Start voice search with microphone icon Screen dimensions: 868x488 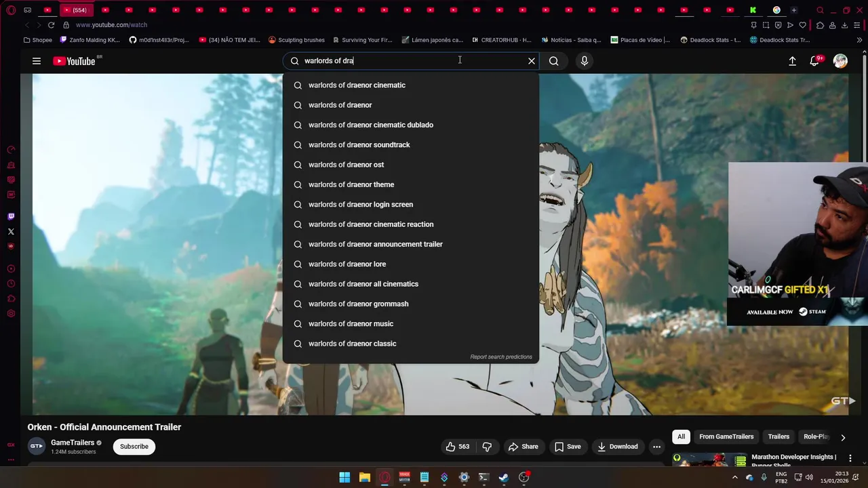(x=585, y=61)
